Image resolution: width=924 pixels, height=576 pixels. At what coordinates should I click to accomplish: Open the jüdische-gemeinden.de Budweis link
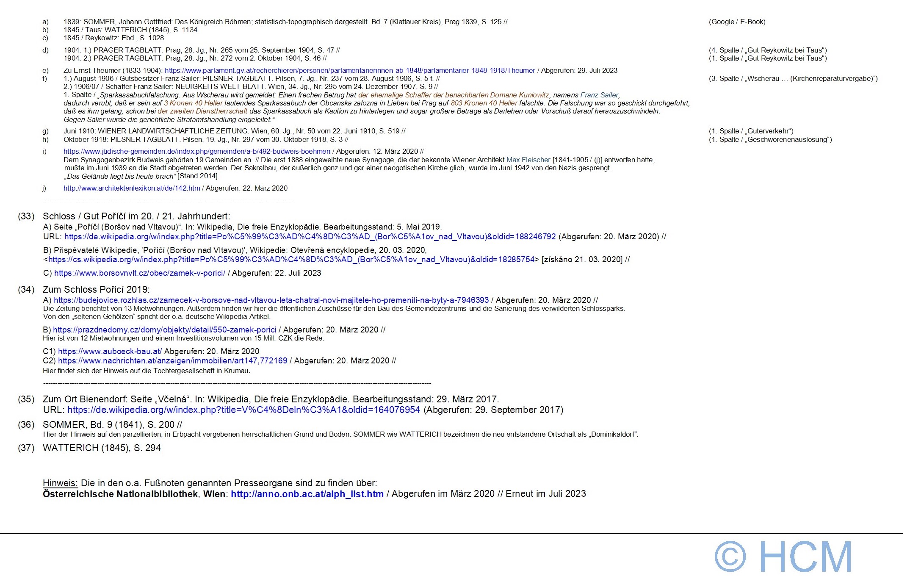197,152
